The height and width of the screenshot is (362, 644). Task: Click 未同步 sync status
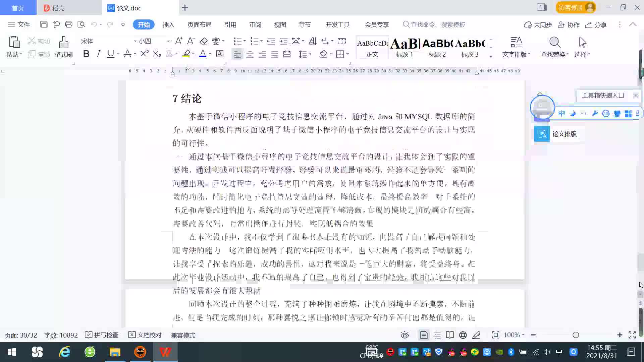(538, 25)
